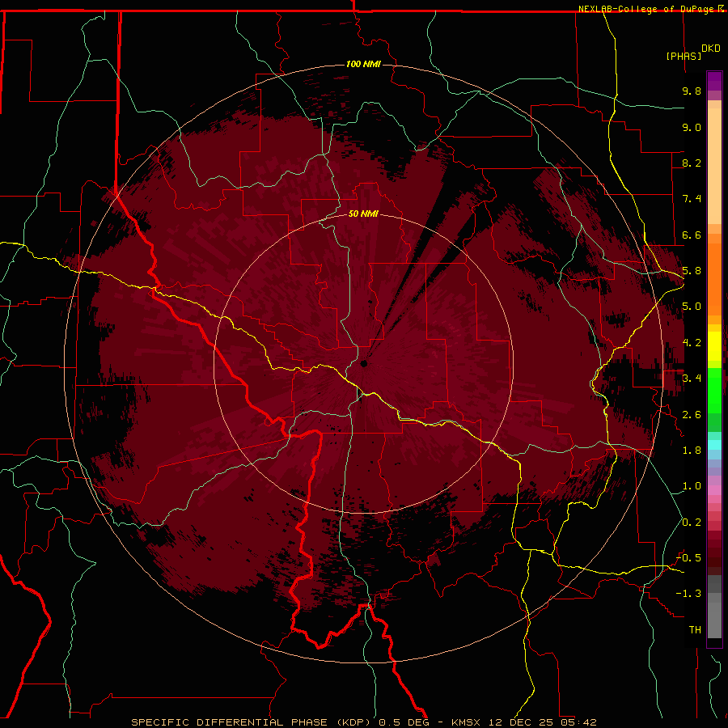Viewport: 728px width, 728px height.
Task: Click the 8.2 value on the color scale
Action: coord(692,163)
